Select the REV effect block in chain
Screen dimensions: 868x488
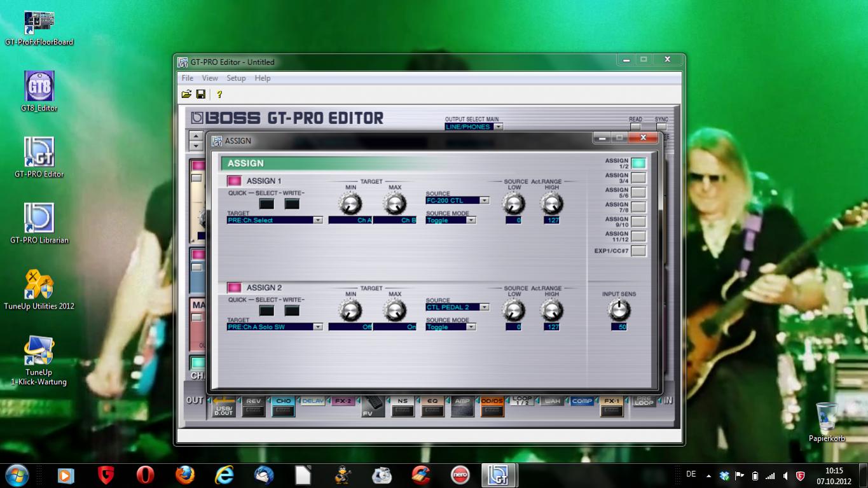(x=253, y=406)
